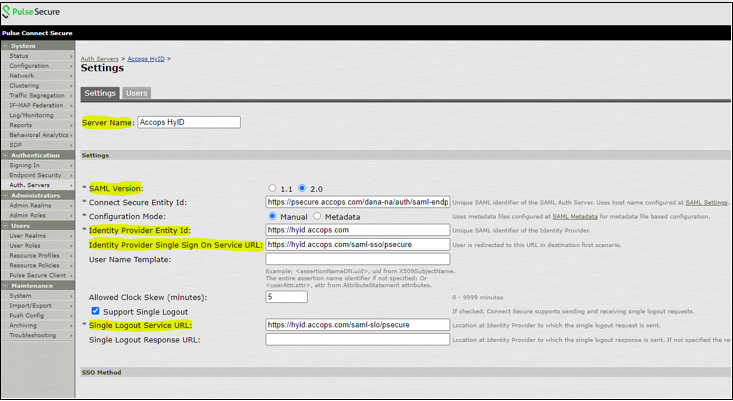Click the Identity Provider Entity Id field
The width and height of the screenshot is (733, 401).
click(x=357, y=230)
